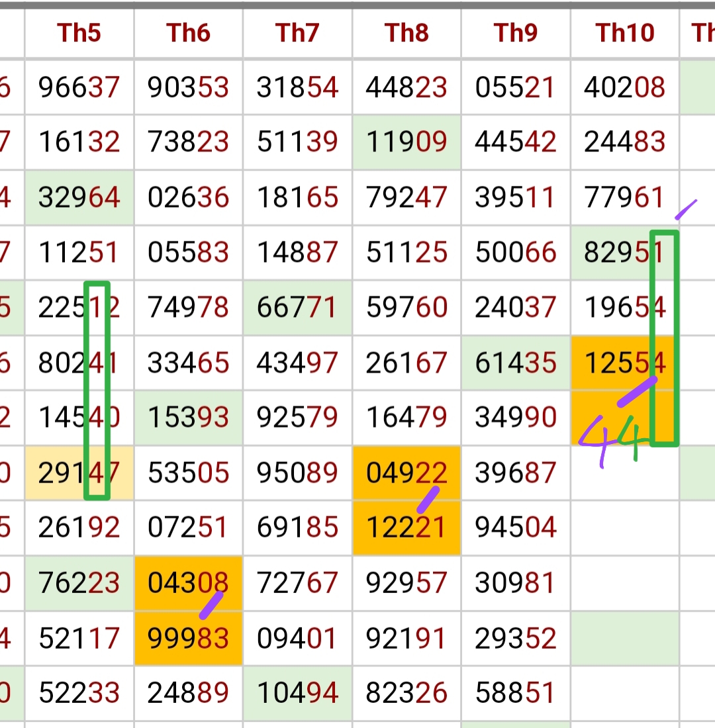Select the orange 99983 cell
Image resolution: width=715 pixels, height=728 pixels.
click(188, 639)
